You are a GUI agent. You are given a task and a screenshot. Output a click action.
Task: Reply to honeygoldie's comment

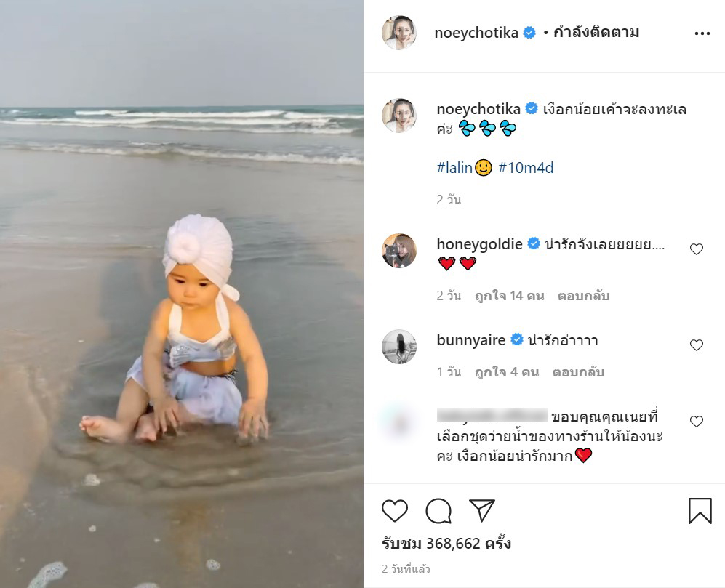tap(583, 295)
